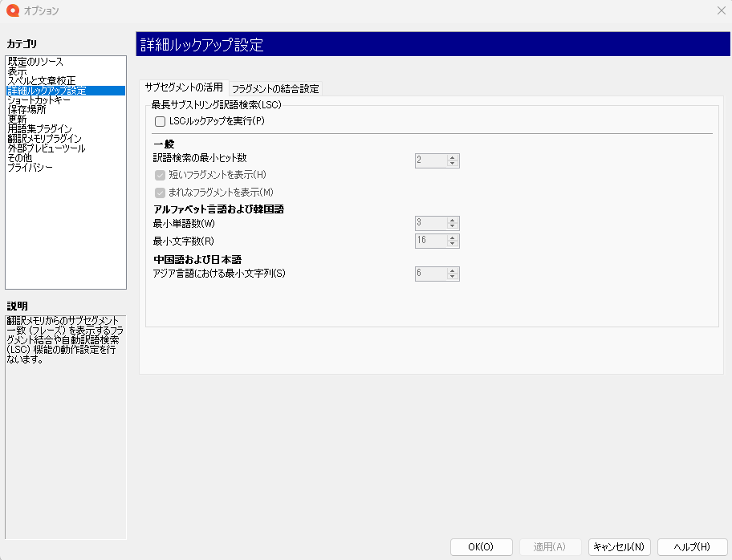
Task: Open the 既定のリソース category
Action: (35, 62)
